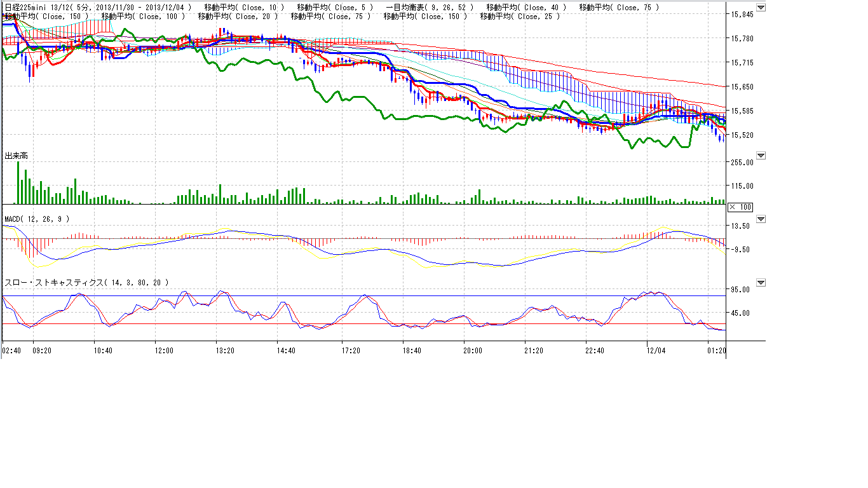This screenshot has width=868, height=488.
Task: Click the 移動平均( Close, 100 ) legend entry
Action: click(x=142, y=17)
